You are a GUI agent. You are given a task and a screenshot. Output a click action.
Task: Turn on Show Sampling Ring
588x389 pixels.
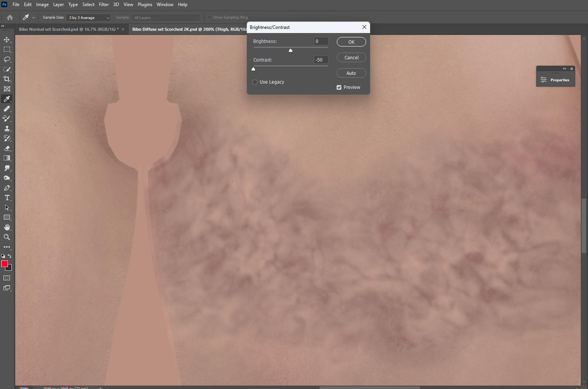[209, 17]
